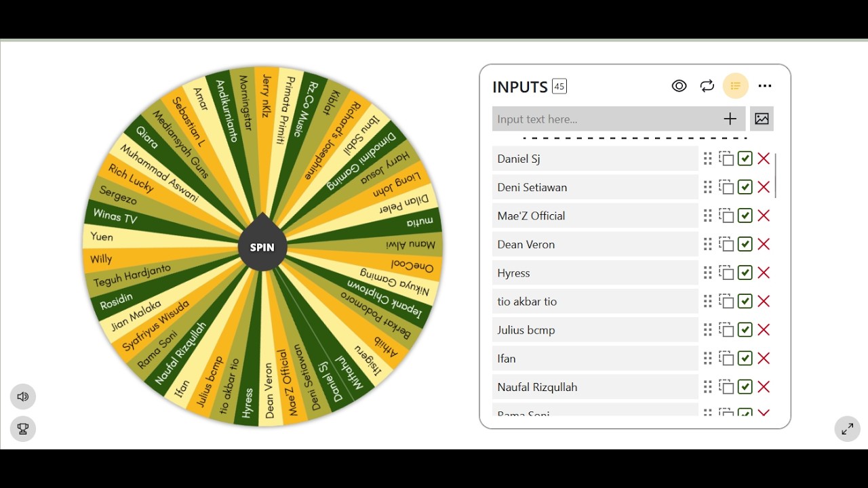The height and width of the screenshot is (488, 868).
Task: Uncheck the tio akbar tio checkbox
Action: [x=745, y=301]
